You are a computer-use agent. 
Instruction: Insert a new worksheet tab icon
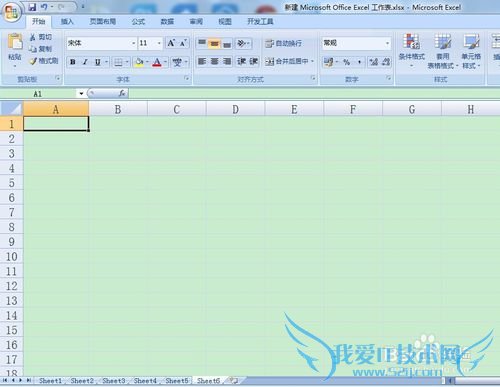point(234,380)
